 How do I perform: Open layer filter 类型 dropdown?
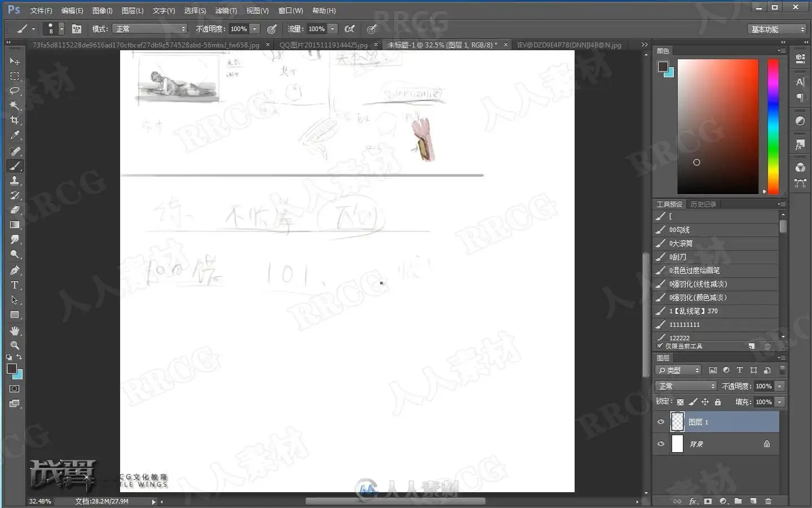pyautogui.click(x=678, y=370)
